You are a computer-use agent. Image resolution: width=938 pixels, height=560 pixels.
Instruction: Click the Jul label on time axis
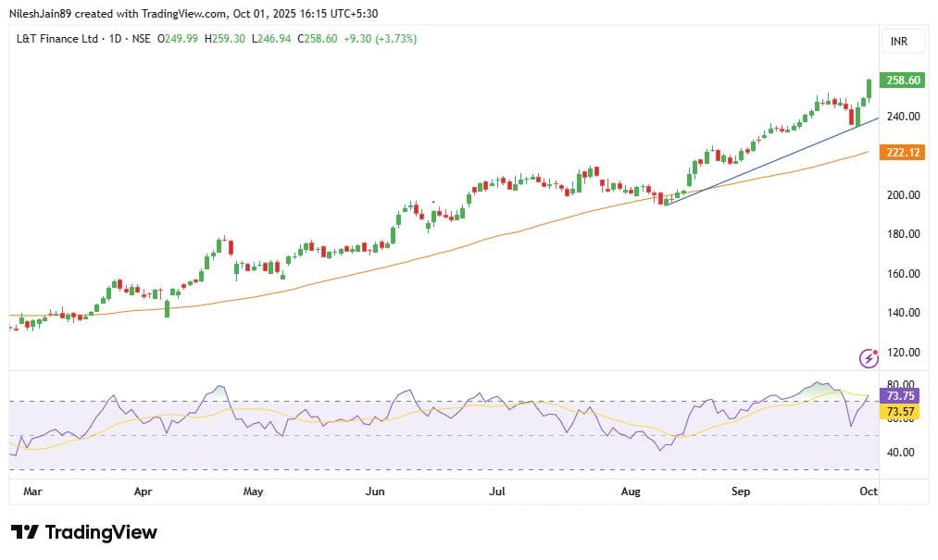[x=496, y=492]
